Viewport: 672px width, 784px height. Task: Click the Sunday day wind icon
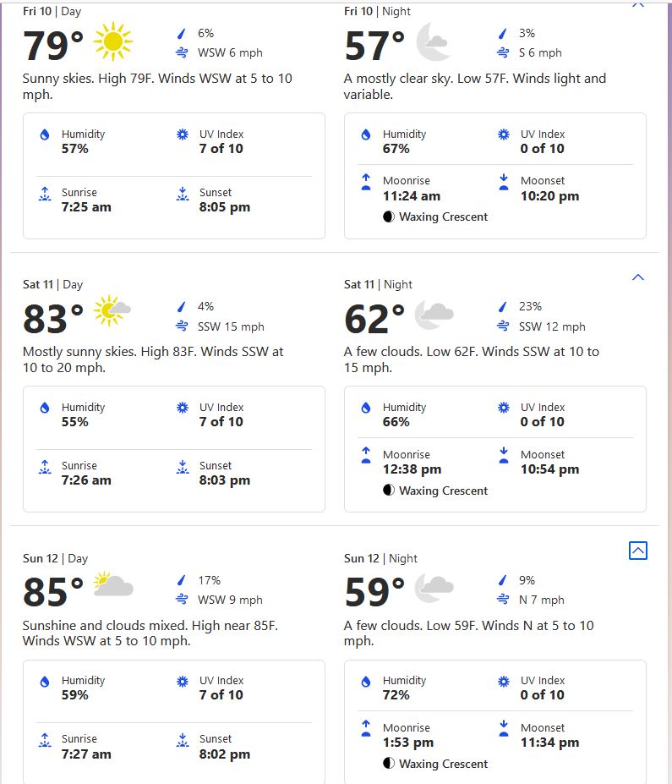click(182, 600)
